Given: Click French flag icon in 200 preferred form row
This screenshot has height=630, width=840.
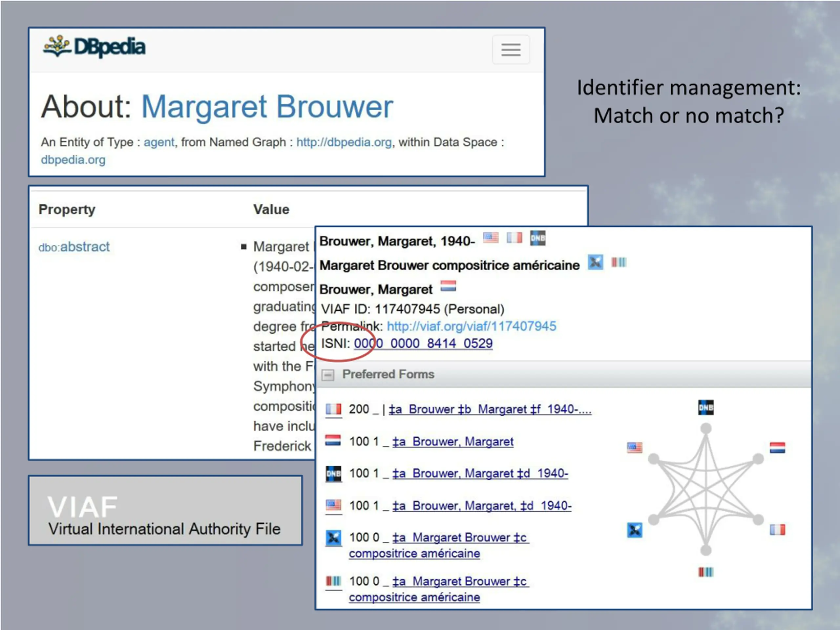Looking at the screenshot, I should point(333,409).
